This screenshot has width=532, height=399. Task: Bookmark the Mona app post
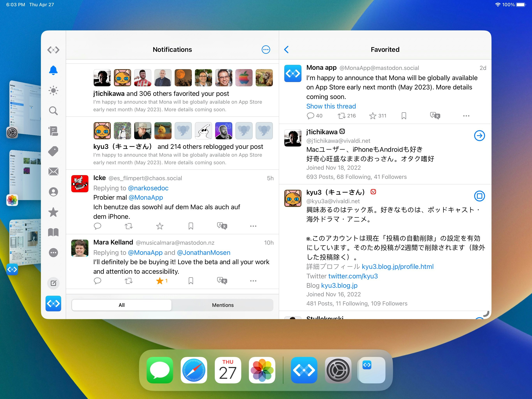tap(404, 116)
